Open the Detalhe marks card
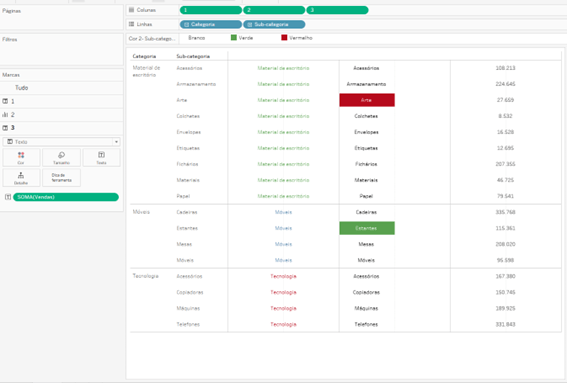Image resolution: width=567 pixels, height=383 pixels. tap(21, 178)
